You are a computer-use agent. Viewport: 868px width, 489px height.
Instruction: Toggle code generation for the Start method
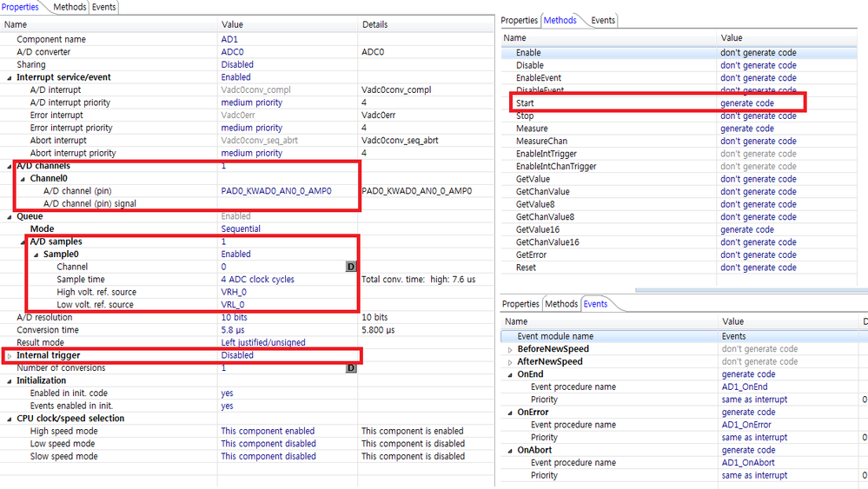coord(746,103)
